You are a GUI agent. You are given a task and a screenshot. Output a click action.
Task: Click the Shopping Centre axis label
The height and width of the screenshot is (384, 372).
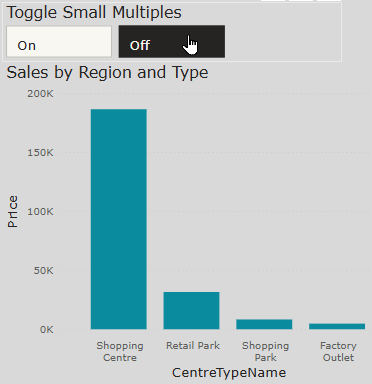pos(120,352)
